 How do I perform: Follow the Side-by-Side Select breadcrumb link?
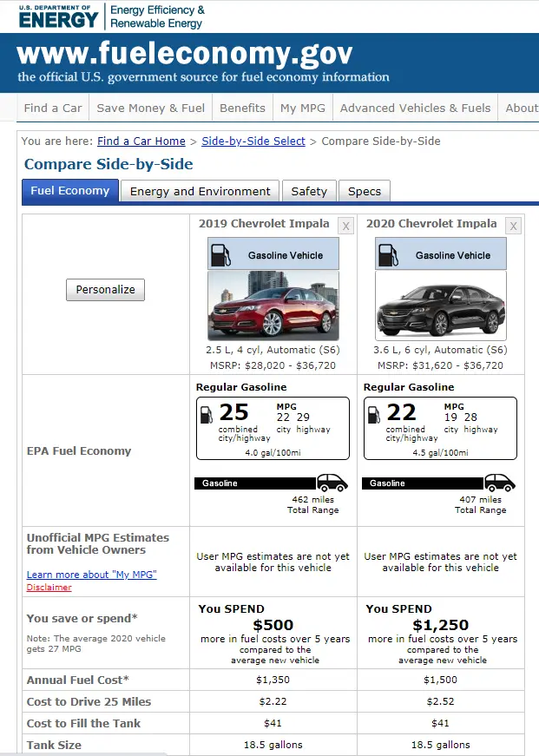(x=253, y=141)
